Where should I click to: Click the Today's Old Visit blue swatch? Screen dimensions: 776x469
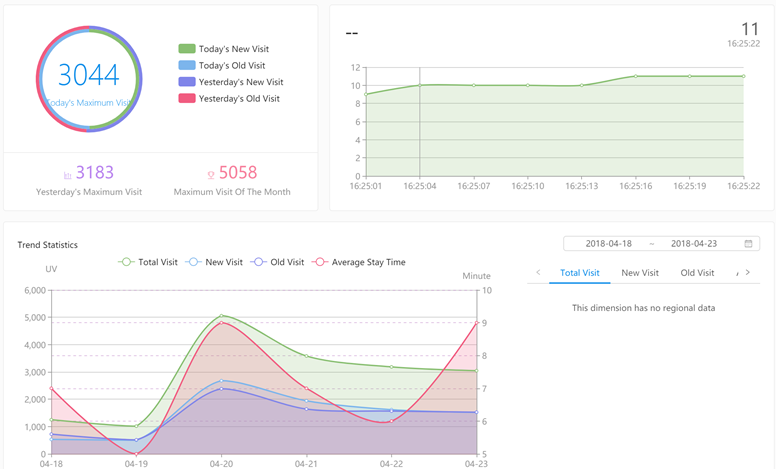coord(186,65)
